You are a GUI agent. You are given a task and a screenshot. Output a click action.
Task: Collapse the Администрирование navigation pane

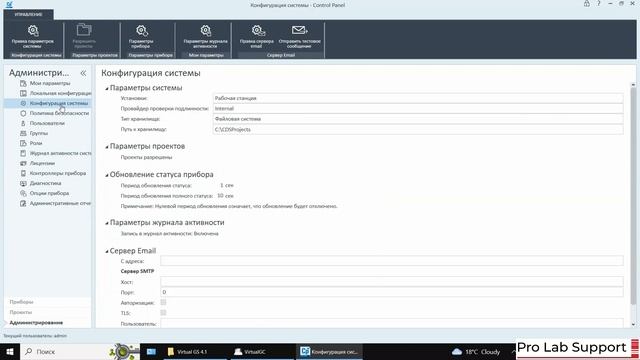[x=83, y=73]
